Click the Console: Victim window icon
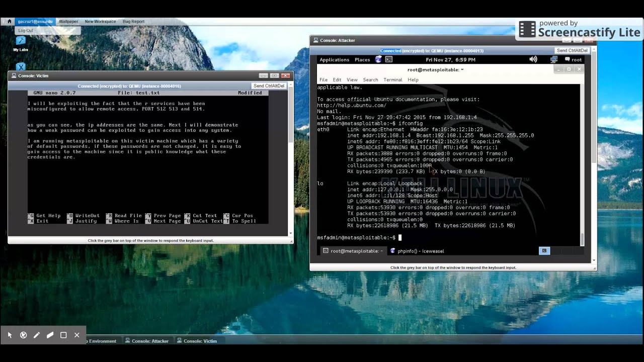Viewport: 644px width, 362px height. pos(14,76)
